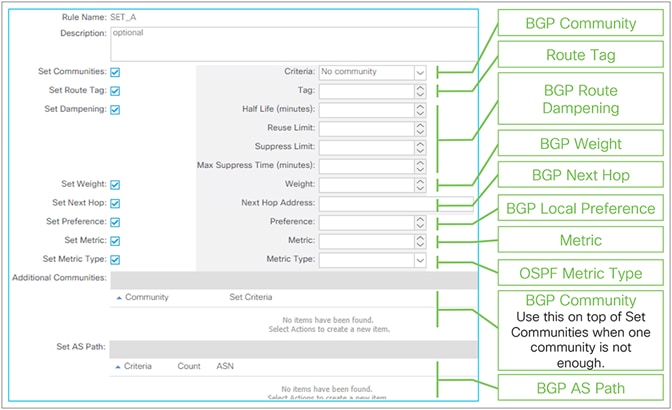Click the 'Set AS Path:' label

[81, 347]
